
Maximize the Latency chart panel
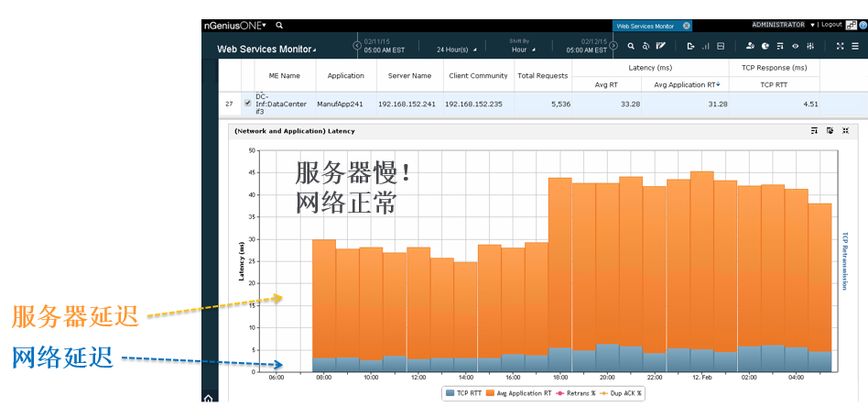(x=845, y=131)
